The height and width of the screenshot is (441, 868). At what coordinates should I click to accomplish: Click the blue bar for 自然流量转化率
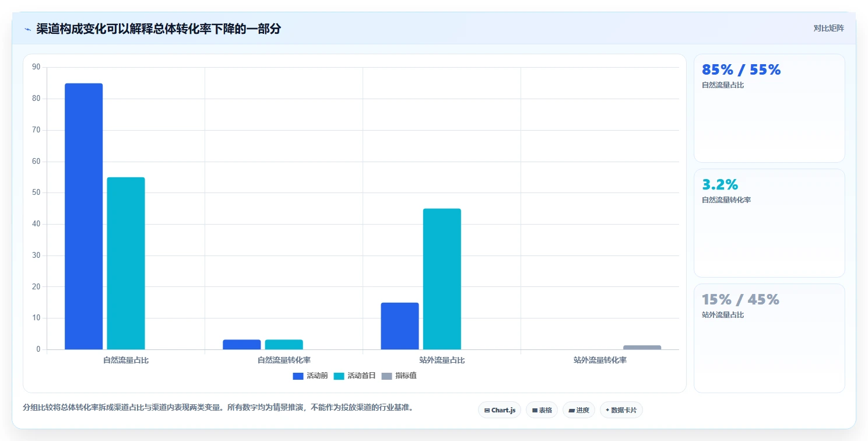point(242,345)
